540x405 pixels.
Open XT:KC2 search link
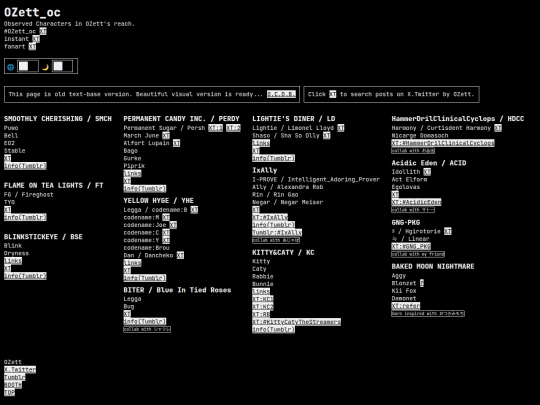(263, 307)
